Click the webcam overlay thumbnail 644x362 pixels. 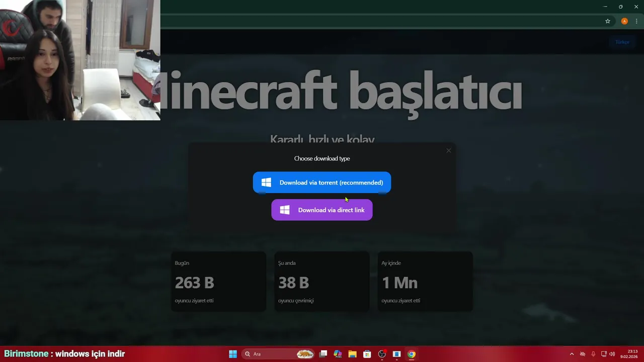(x=80, y=60)
